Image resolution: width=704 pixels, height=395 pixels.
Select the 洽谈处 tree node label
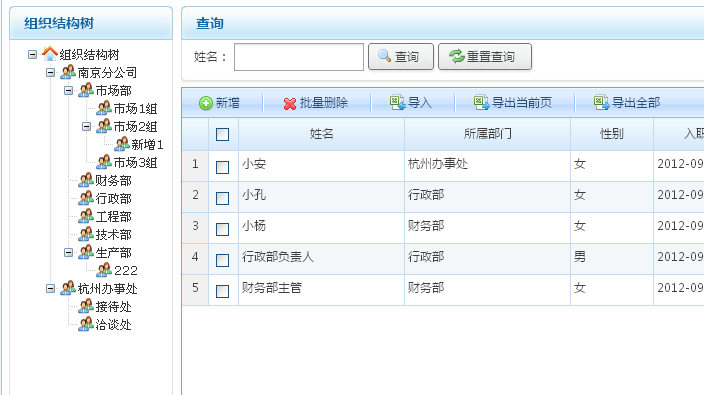(114, 325)
